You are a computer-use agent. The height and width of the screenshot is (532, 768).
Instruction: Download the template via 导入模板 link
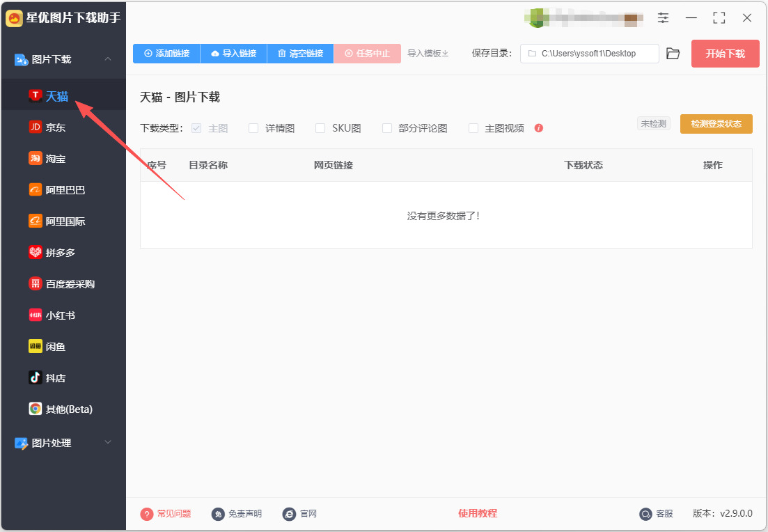(428, 54)
